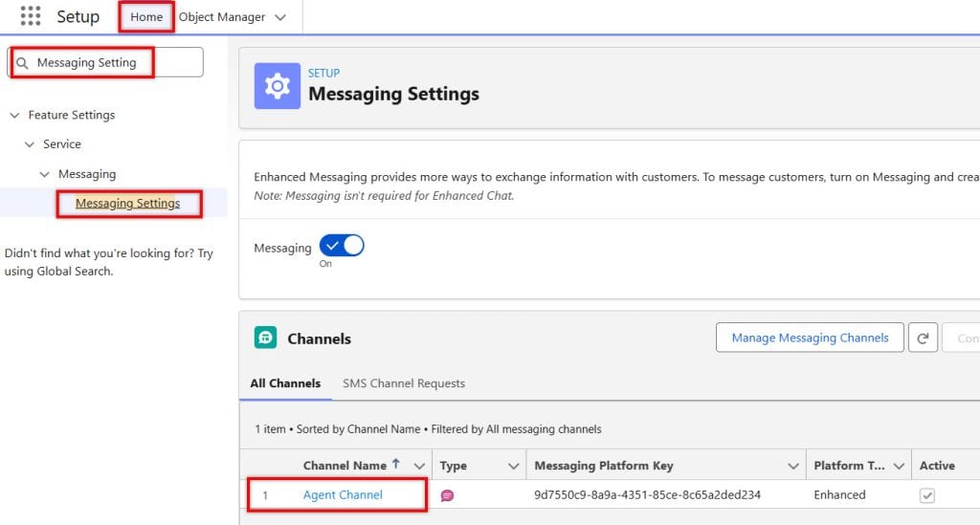Open the Channel Name column menu
The height and width of the screenshot is (525, 980).
(419, 466)
